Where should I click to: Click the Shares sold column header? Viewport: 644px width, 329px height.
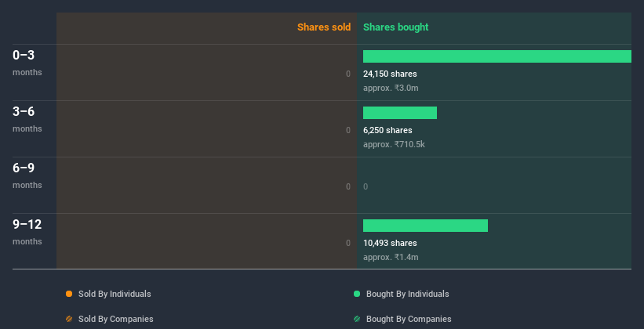click(x=324, y=27)
